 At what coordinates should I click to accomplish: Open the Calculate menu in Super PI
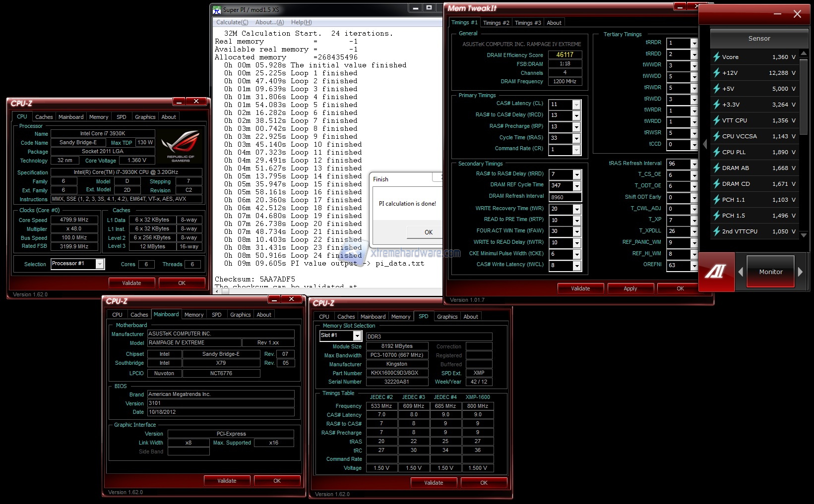pos(232,22)
